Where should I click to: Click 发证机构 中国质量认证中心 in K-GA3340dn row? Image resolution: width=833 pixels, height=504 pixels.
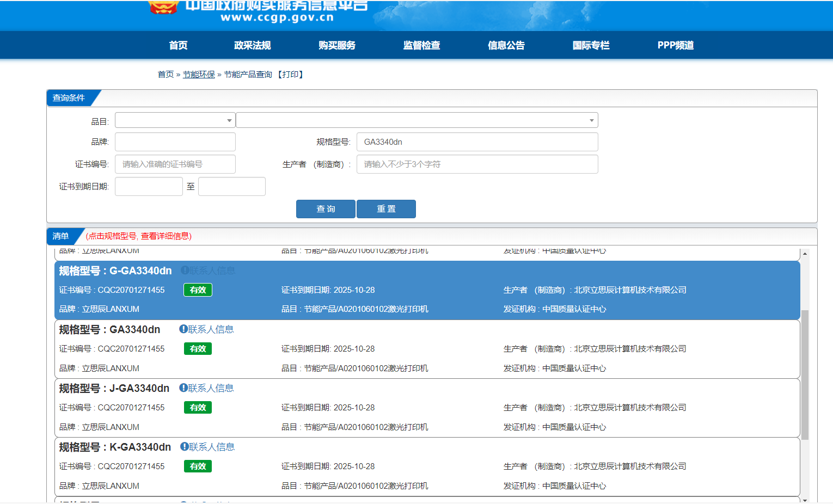point(554,486)
